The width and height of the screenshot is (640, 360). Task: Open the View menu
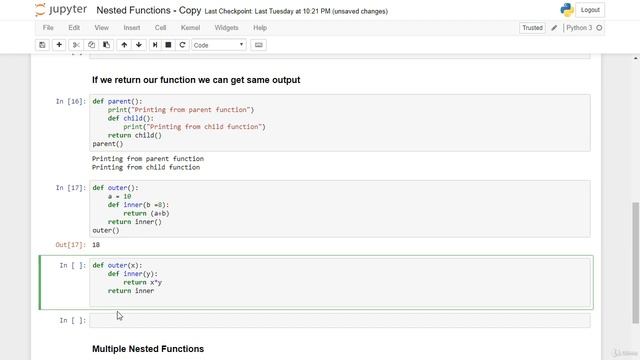click(x=101, y=28)
